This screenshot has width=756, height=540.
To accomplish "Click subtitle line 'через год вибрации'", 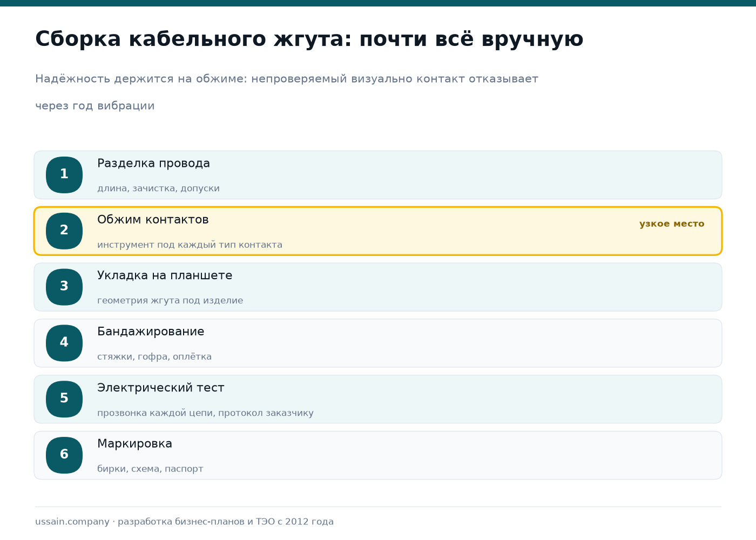I will pyautogui.click(x=95, y=106).
